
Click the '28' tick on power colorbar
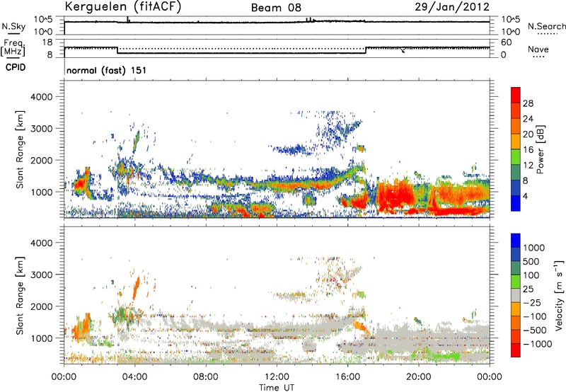point(528,103)
